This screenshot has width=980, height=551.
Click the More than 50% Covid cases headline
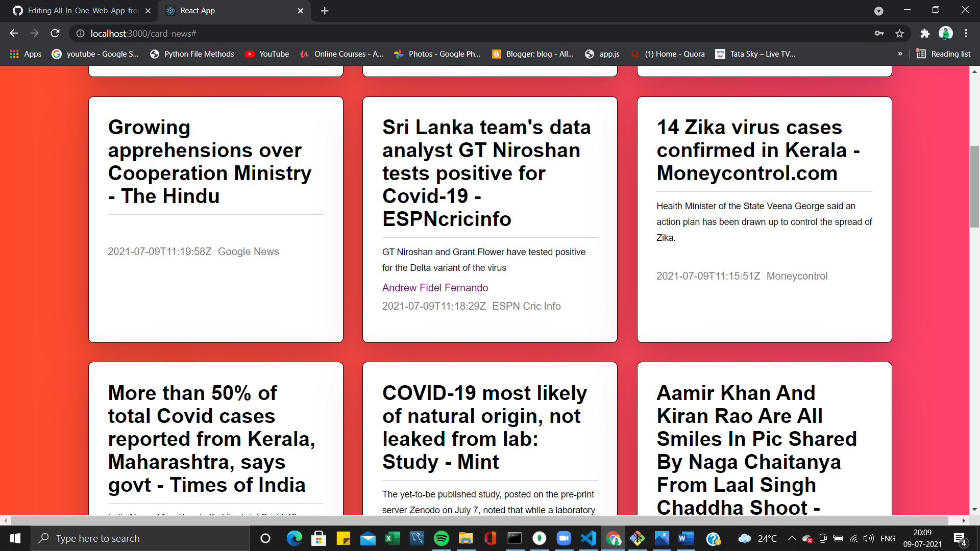(211, 439)
